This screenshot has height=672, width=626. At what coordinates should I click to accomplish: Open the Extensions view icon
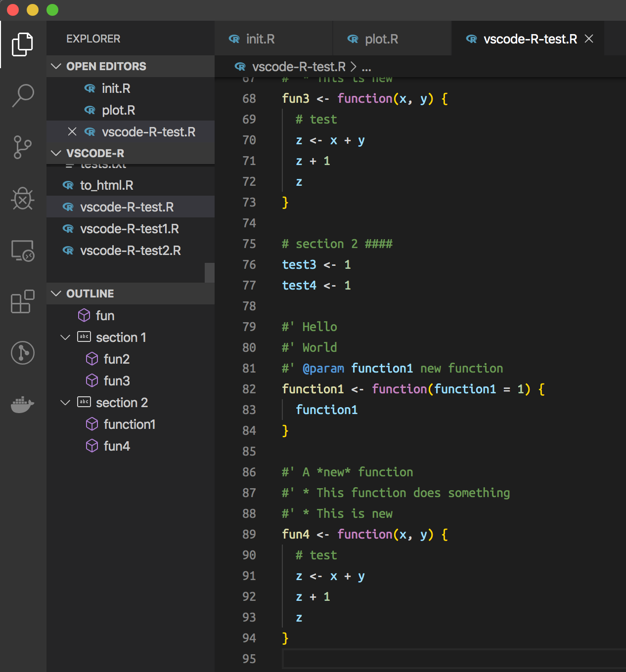click(23, 301)
